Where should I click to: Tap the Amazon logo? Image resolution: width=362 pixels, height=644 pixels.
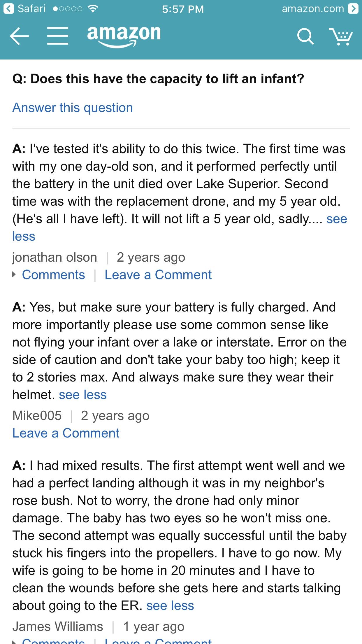[x=124, y=35]
